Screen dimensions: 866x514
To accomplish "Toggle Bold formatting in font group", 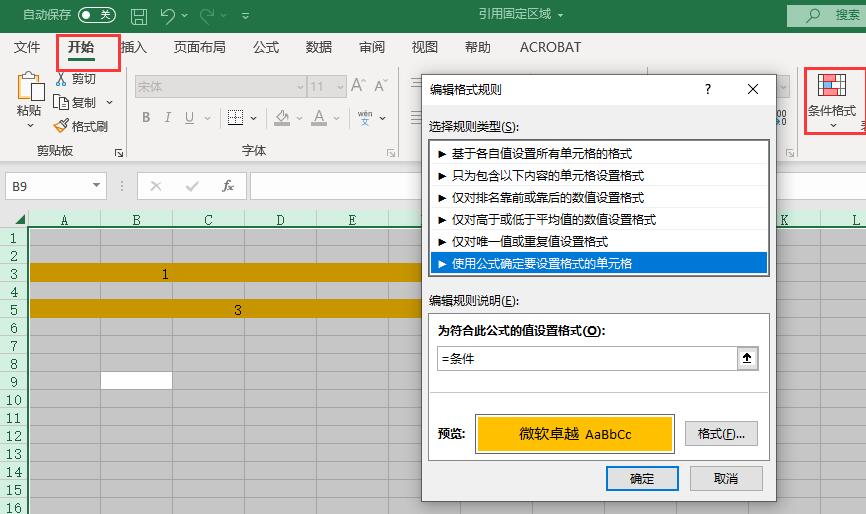I will [146, 118].
